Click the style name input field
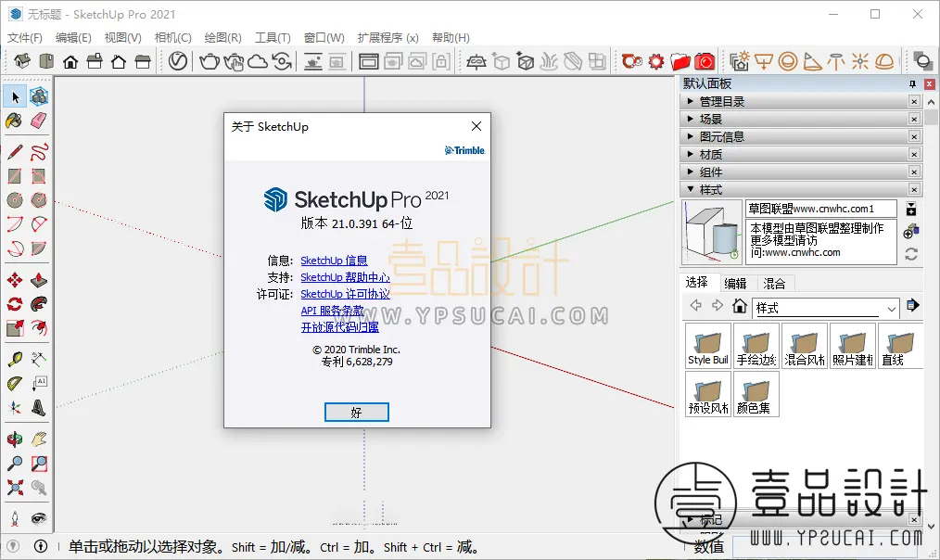 tap(820, 209)
